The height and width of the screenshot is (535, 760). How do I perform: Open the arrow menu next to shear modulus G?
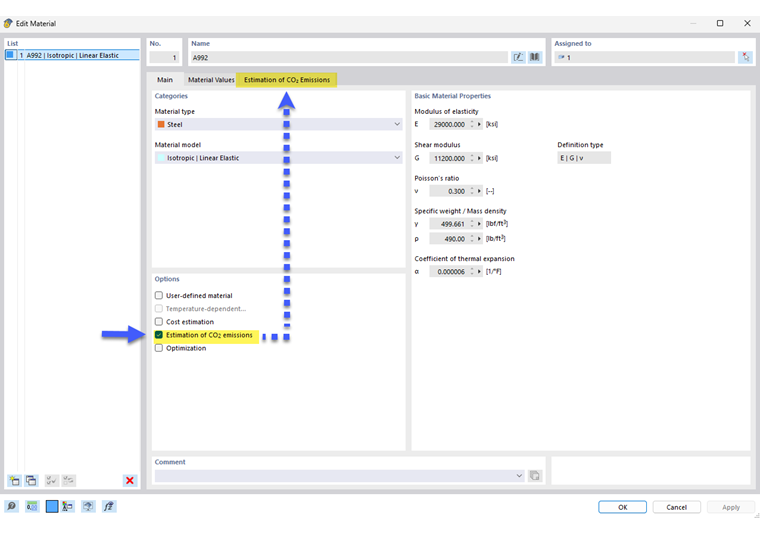coord(479,158)
